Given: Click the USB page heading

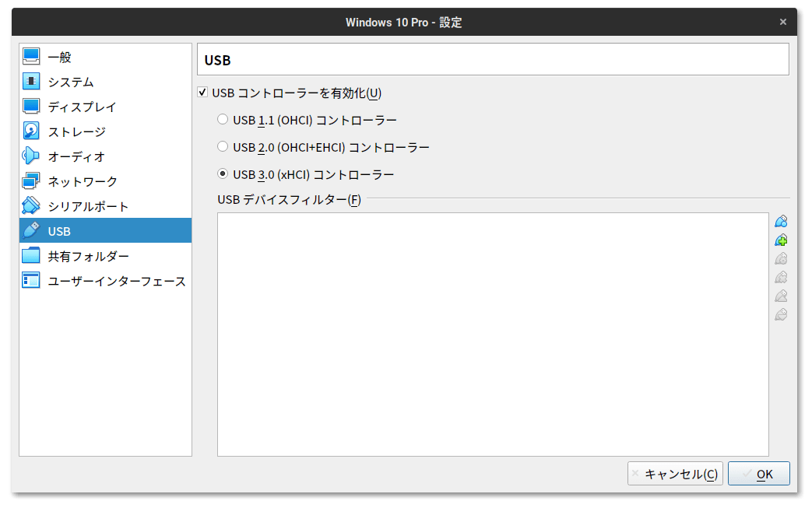Looking at the screenshot, I should [217, 61].
